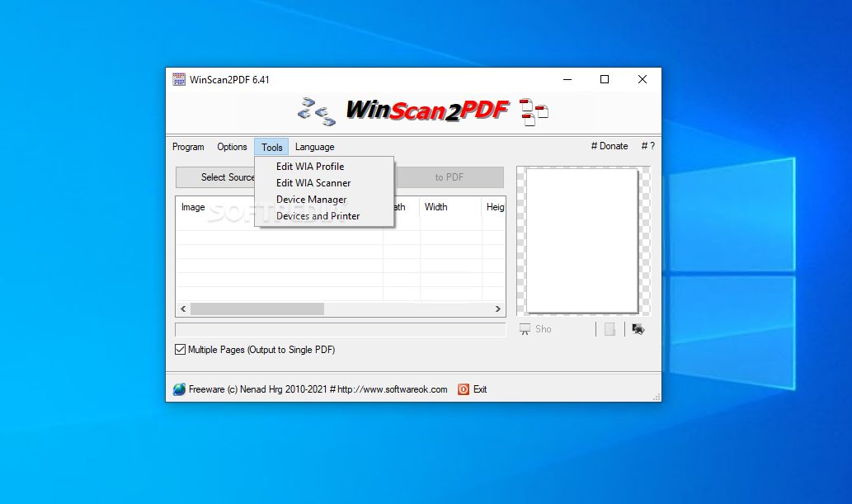This screenshot has height=504, width=852.
Task: Click the scanner image icon below preview
Action: coord(638,329)
